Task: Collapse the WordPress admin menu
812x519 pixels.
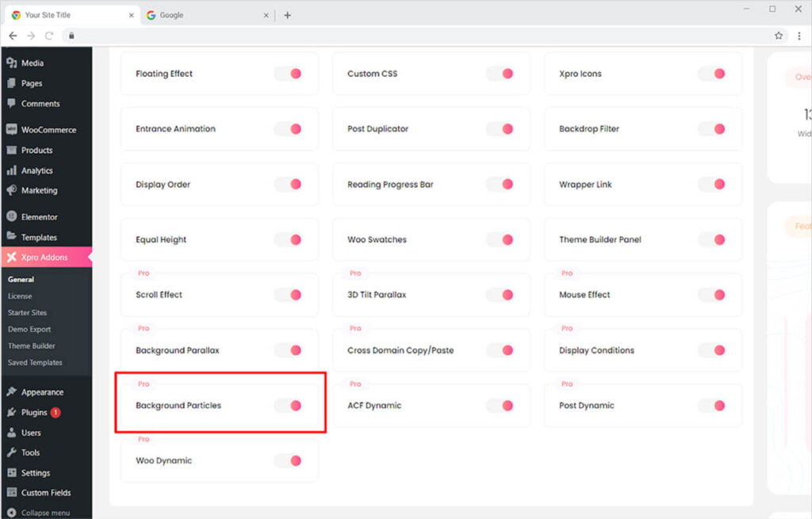Action: (x=44, y=513)
